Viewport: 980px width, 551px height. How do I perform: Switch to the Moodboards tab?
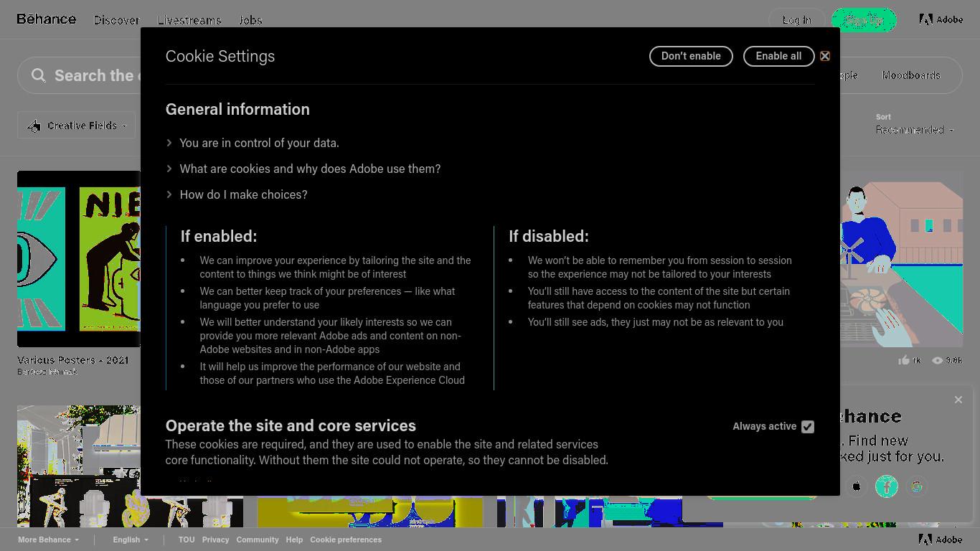[x=911, y=75]
